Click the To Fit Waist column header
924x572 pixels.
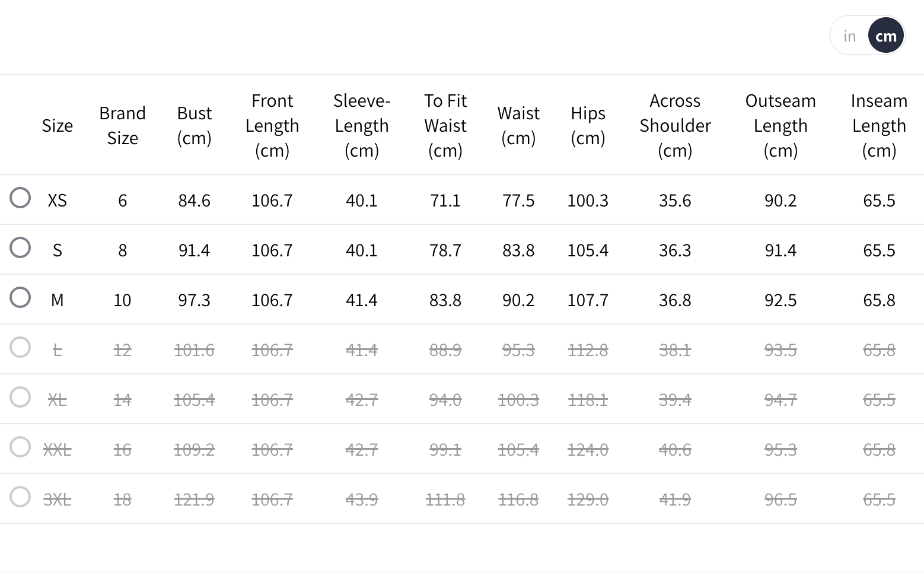(x=445, y=125)
